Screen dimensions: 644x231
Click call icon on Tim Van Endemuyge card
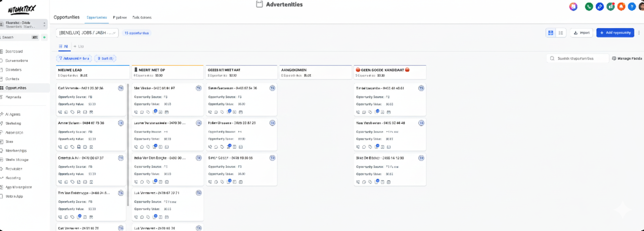pos(60,217)
